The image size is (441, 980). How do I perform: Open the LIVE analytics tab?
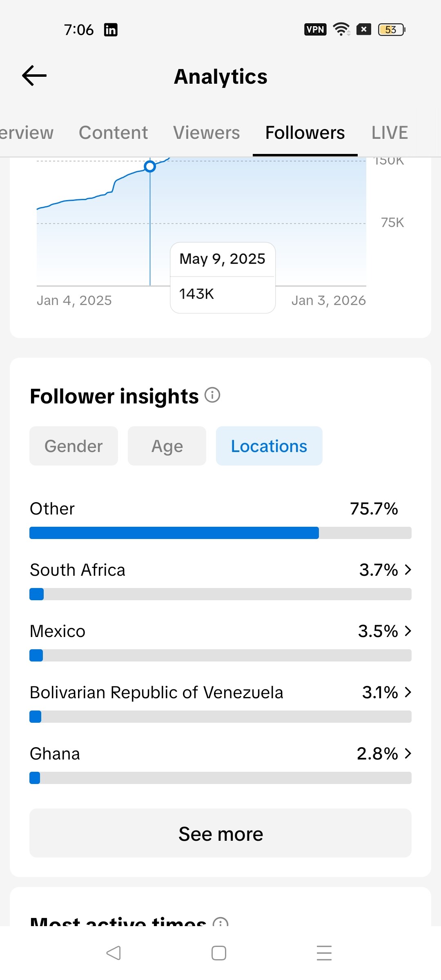390,133
